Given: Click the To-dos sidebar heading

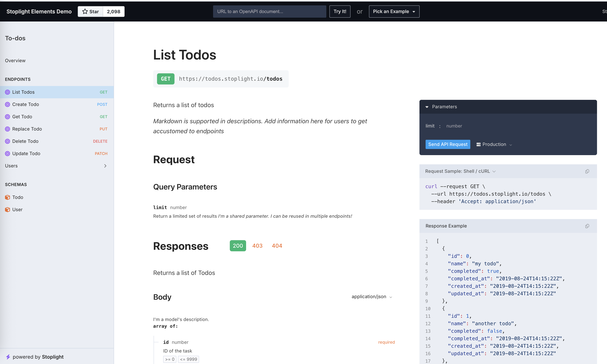Looking at the screenshot, I should pos(15,38).
